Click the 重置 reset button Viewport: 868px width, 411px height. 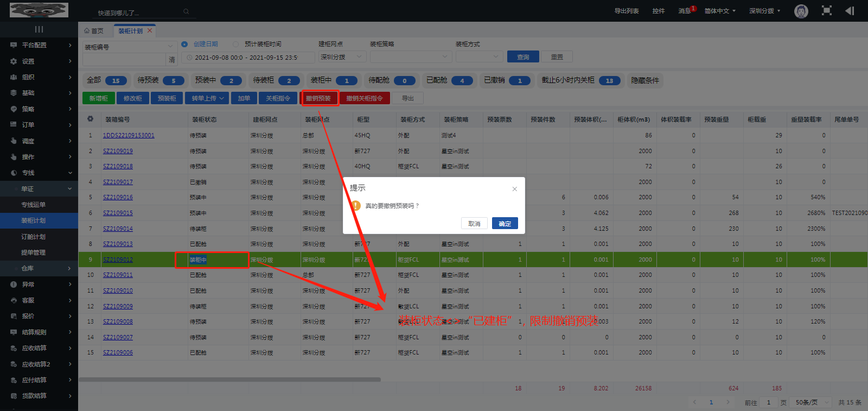pos(557,56)
